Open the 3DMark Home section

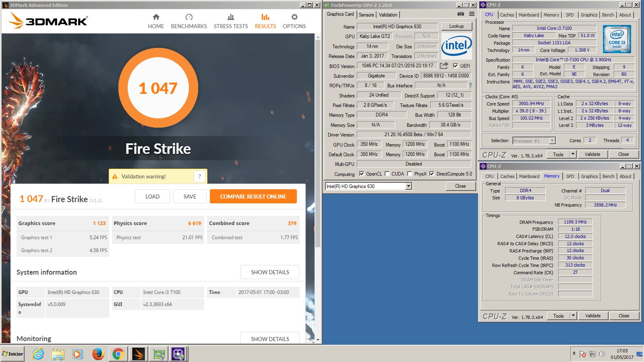coord(156,21)
